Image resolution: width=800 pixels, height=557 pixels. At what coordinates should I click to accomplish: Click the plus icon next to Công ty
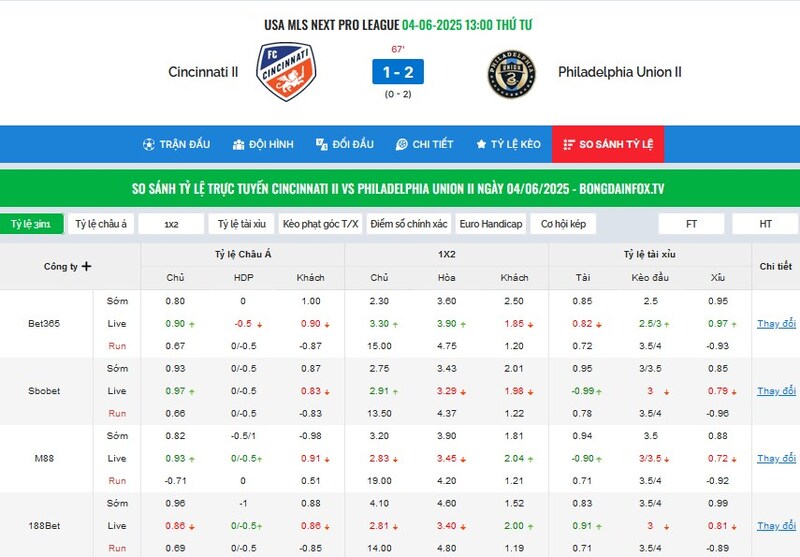coord(86,266)
